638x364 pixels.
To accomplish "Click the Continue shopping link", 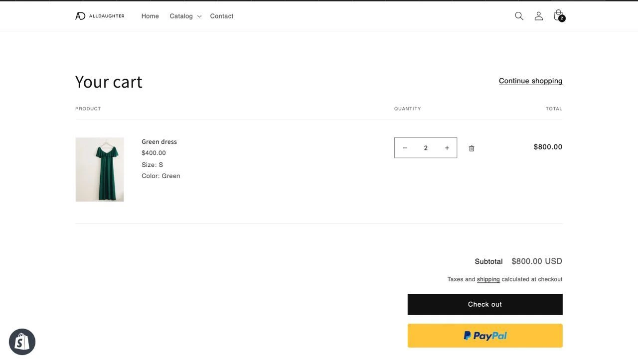I will pyautogui.click(x=530, y=81).
